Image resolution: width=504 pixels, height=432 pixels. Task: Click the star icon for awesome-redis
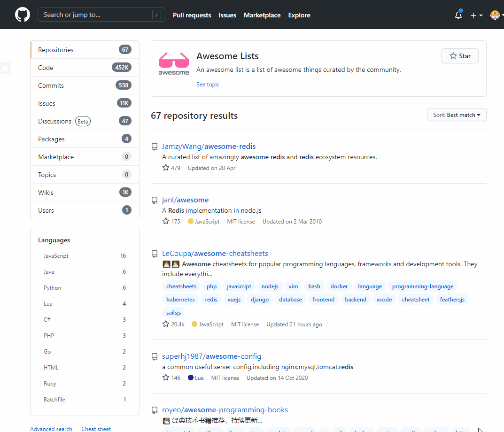[166, 168]
